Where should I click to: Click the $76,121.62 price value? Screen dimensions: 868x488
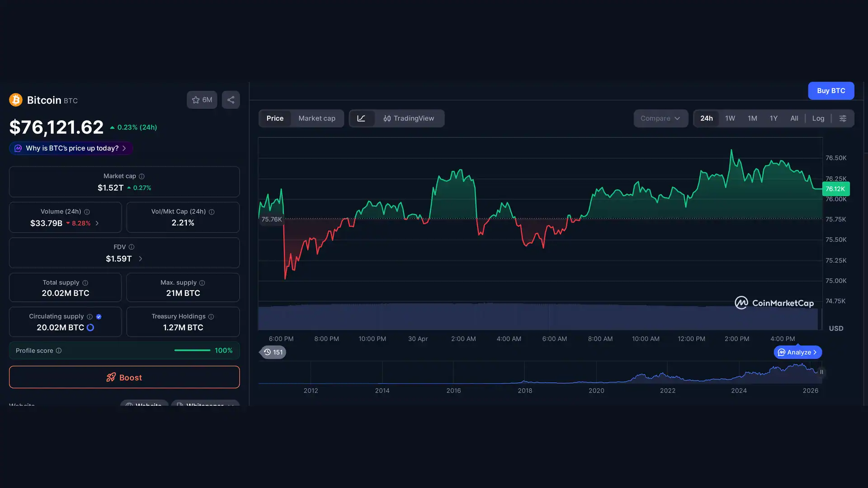57,127
